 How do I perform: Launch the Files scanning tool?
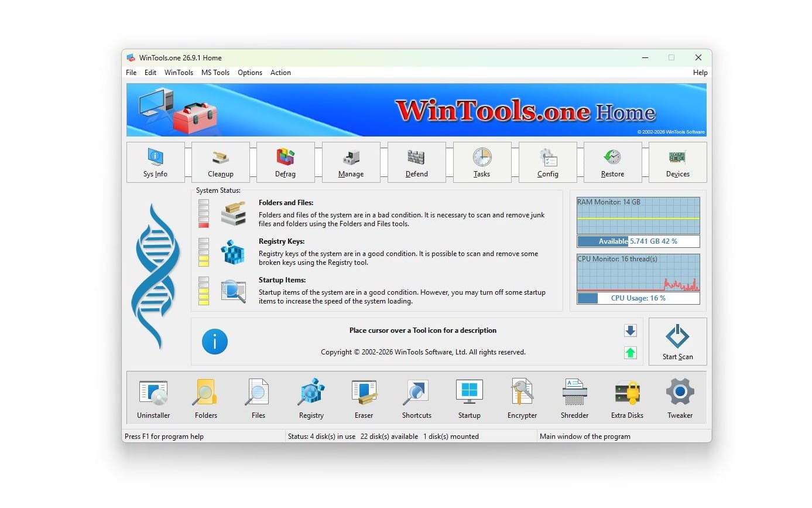[x=258, y=399]
